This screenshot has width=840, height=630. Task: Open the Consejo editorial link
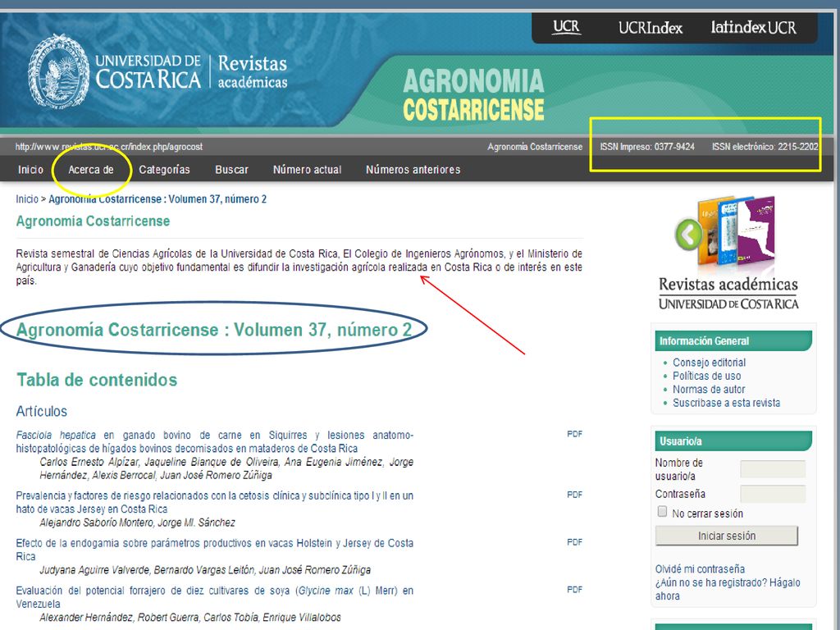coord(709,363)
